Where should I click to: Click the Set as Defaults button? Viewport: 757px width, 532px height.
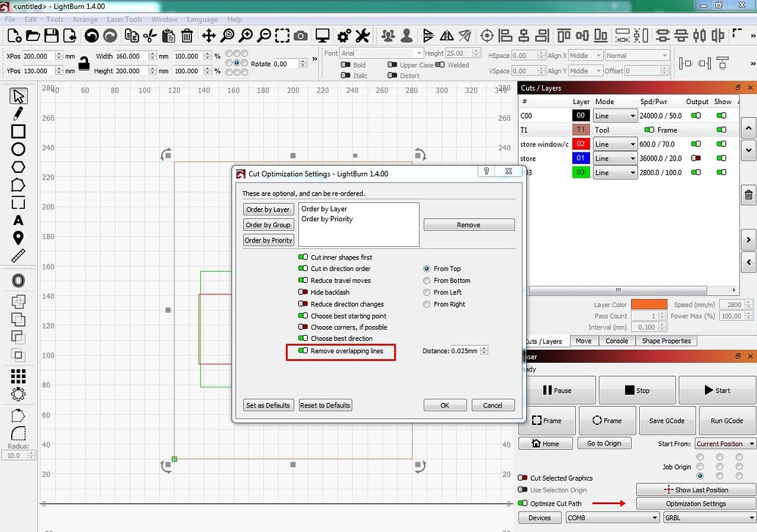point(268,404)
